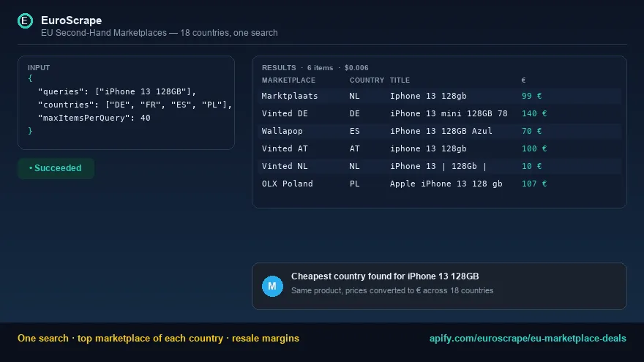This screenshot has width=644, height=362.
Task: Select the Wallapop marketplace cell
Action: coord(282,132)
